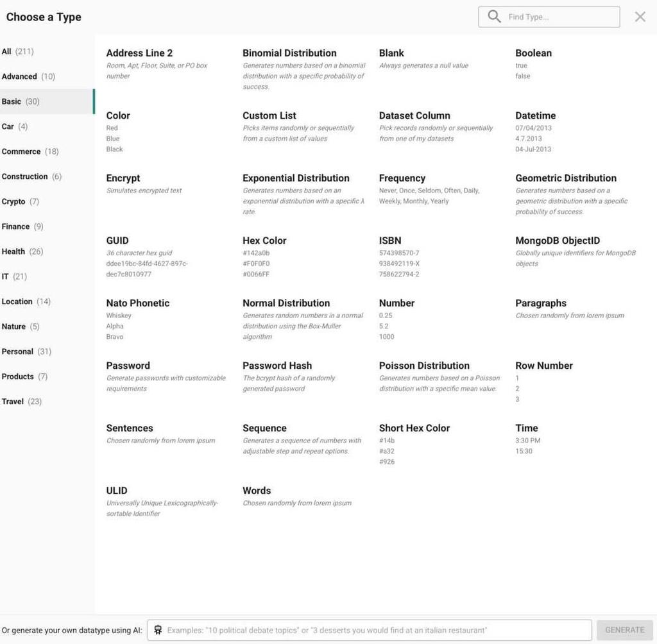Click the MongoDB ObjectID type
Image resolution: width=657 pixels, height=644 pixels.
[558, 241]
